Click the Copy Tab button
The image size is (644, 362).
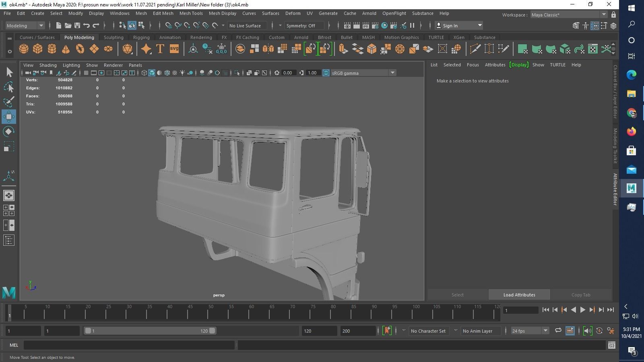[581, 295]
